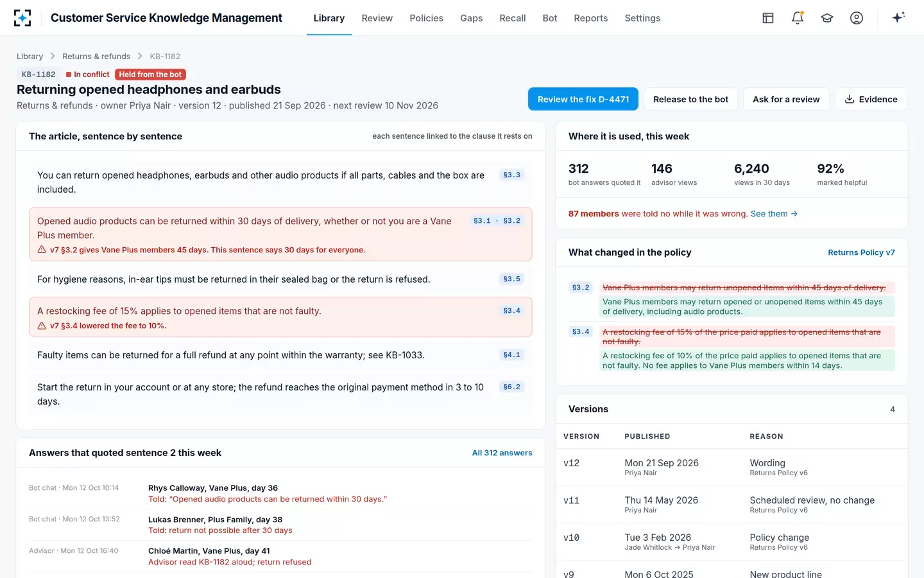
Task: Click the app logo in the header
Action: [x=22, y=18]
